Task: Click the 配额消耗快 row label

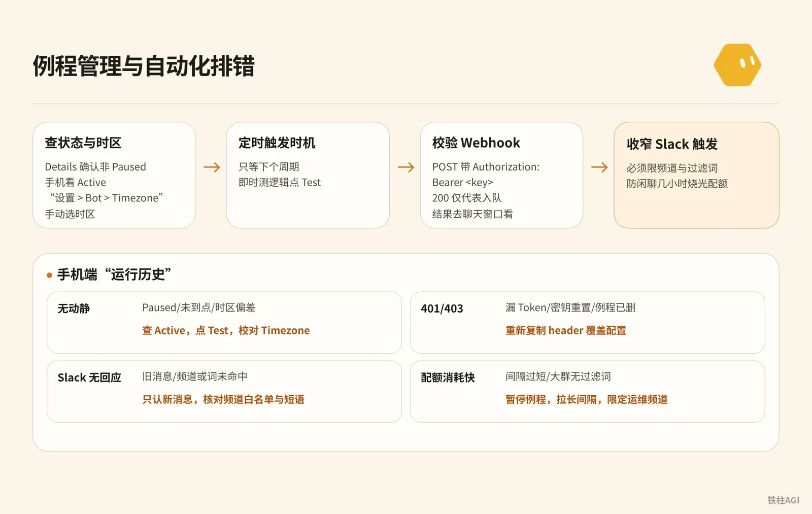Action: pyautogui.click(x=448, y=378)
